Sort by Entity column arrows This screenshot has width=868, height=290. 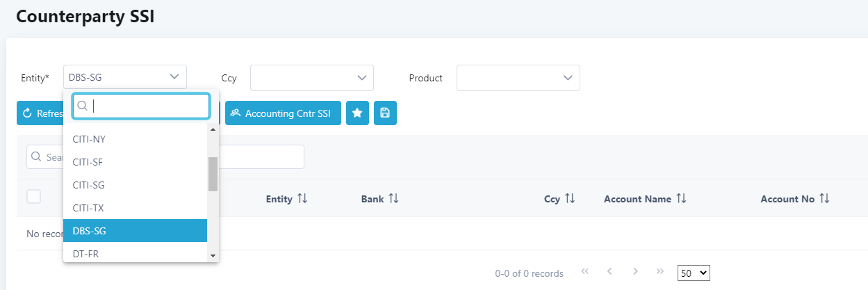[302, 199]
